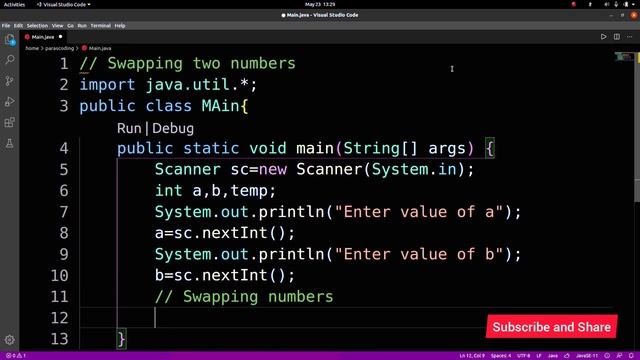The height and width of the screenshot is (360, 640).
Task: Open the Testing flask view
Action: point(10,143)
